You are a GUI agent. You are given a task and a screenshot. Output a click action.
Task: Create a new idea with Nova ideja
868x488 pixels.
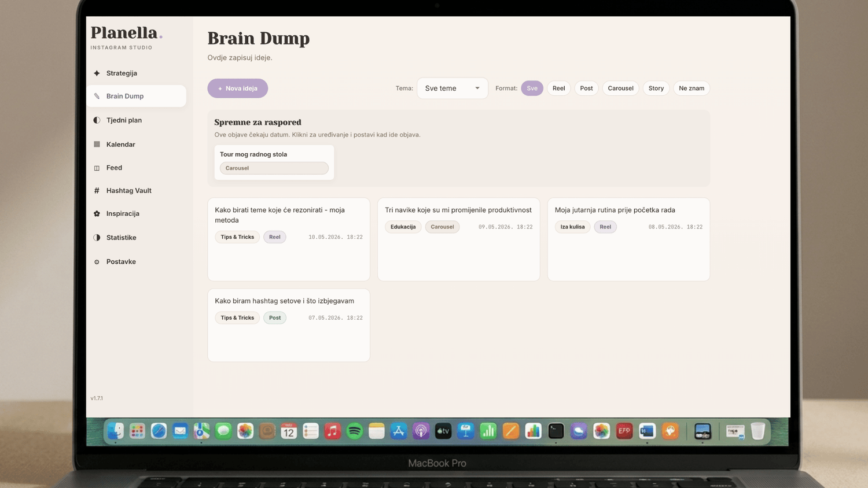(x=238, y=88)
